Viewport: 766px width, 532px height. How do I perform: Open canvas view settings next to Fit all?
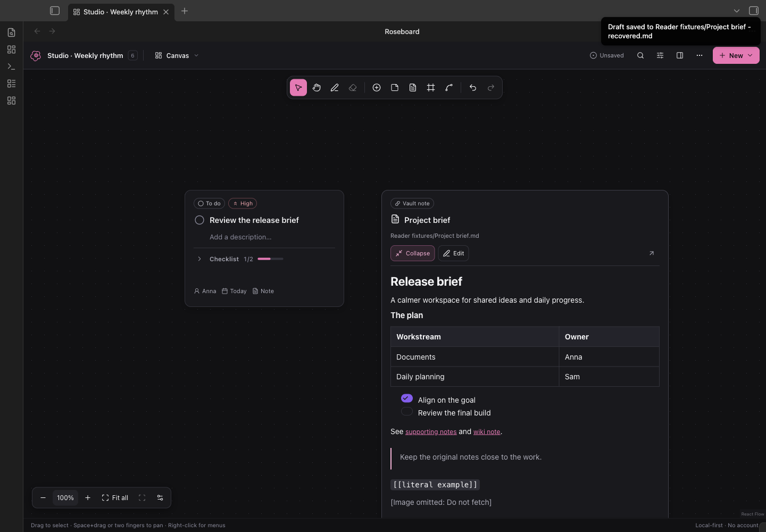(160, 498)
